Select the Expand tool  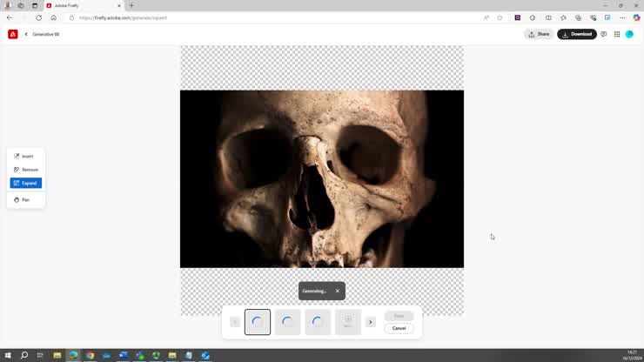pyautogui.click(x=25, y=183)
